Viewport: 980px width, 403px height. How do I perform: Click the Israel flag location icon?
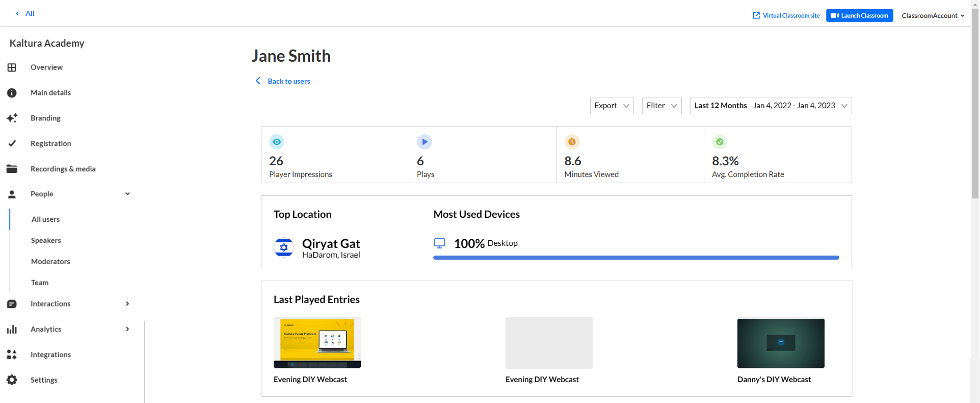(284, 248)
